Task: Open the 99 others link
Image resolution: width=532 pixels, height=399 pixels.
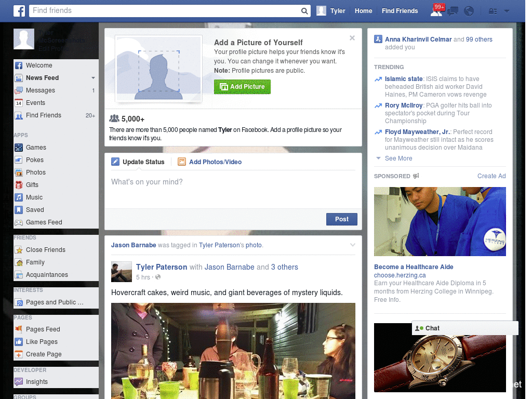Action: (x=479, y=39)
